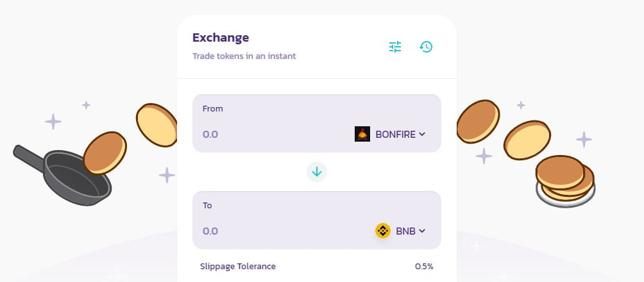Expand the BONFIRE token dropdown chevron
The height and width of the screenshot is (282, 644).
click(422, 135)
